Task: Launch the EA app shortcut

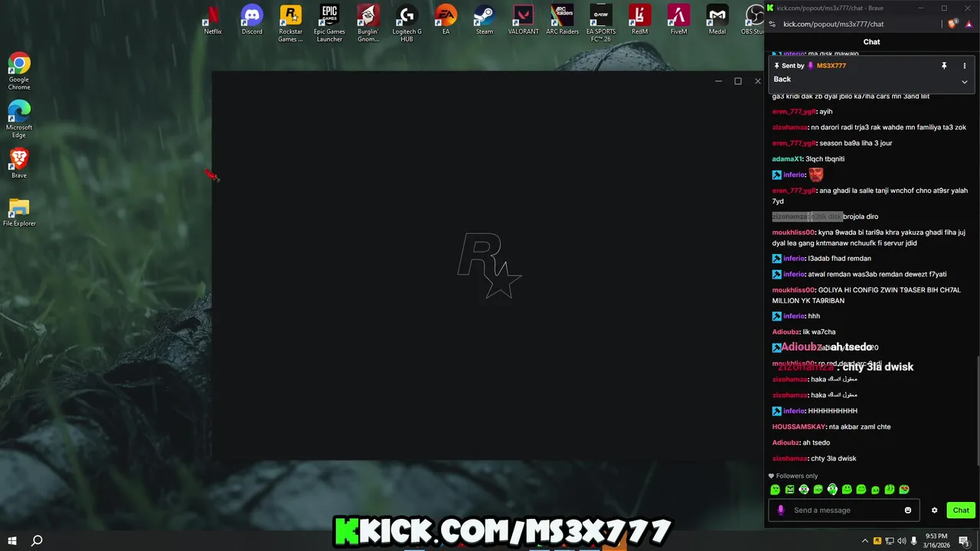Action: (x=446, y=21)
